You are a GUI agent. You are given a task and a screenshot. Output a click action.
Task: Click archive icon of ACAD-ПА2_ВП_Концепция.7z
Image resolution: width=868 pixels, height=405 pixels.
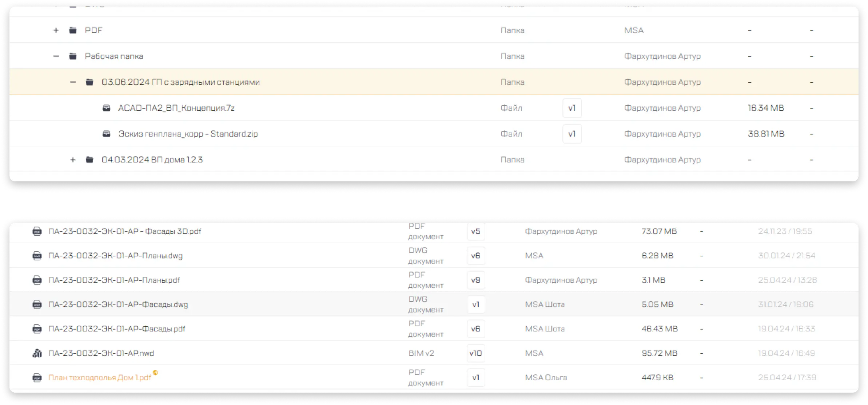click(106, 108)
